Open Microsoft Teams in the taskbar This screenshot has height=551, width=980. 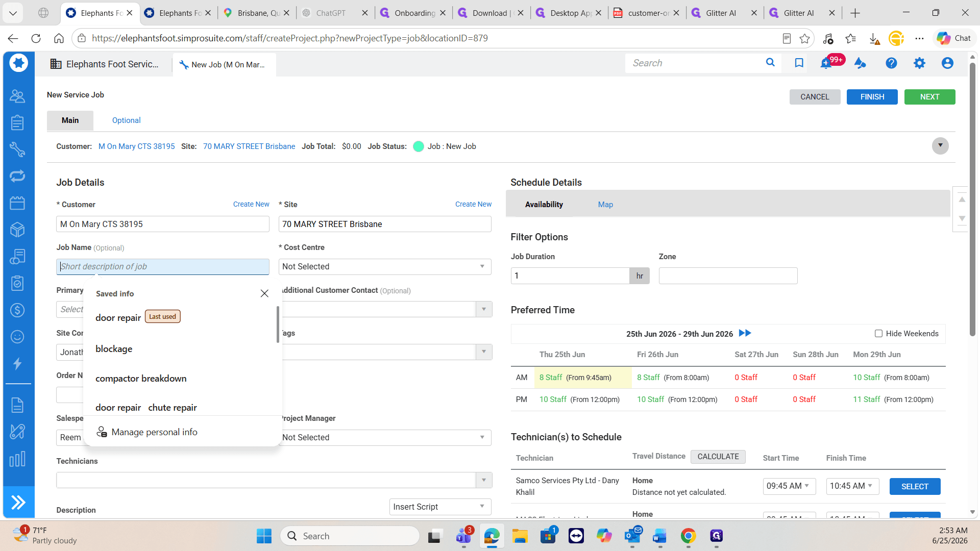click(x=463, y=536)
